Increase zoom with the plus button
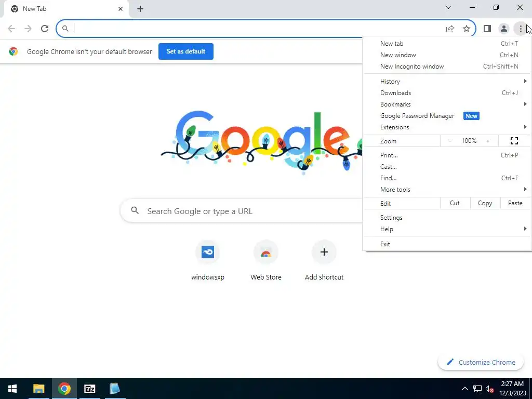Screen dimensions: 532x399 coord(488,141)
